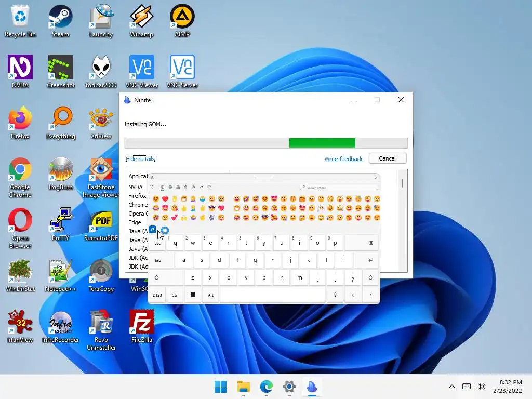
Task: Tap the m key
Action: pos(300,277)
